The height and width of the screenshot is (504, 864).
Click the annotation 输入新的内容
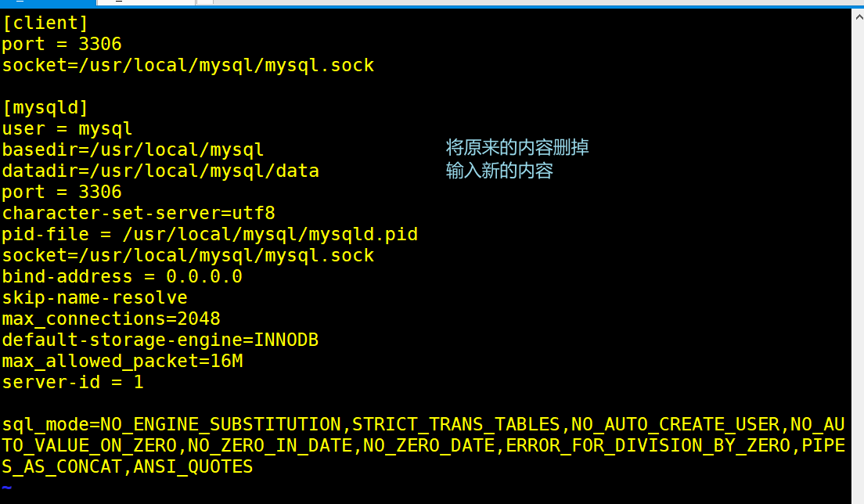[499, 171]
